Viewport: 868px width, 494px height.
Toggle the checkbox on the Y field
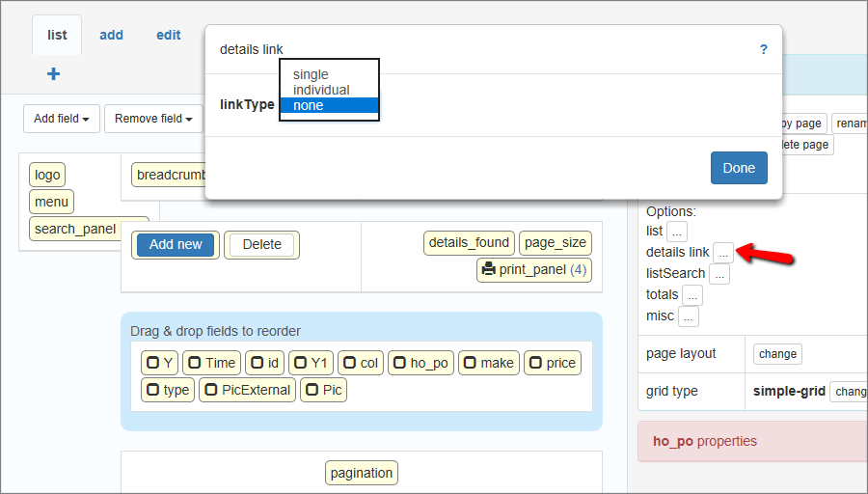152,363
